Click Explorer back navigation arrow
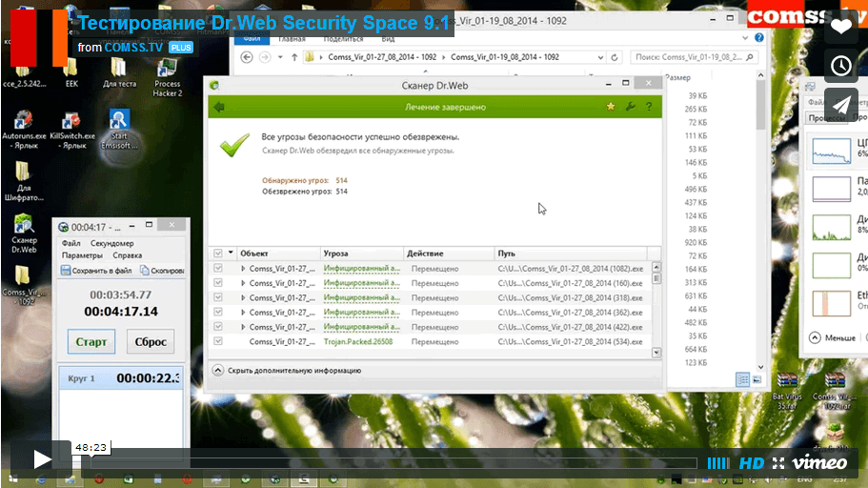 tap(247, 57)
